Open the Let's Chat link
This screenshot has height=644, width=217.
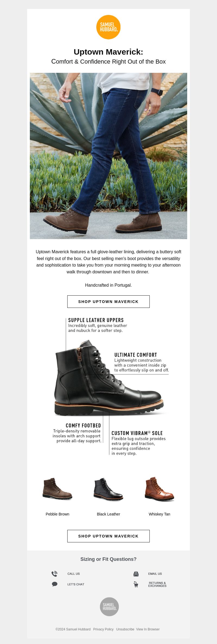click(76, 584)
